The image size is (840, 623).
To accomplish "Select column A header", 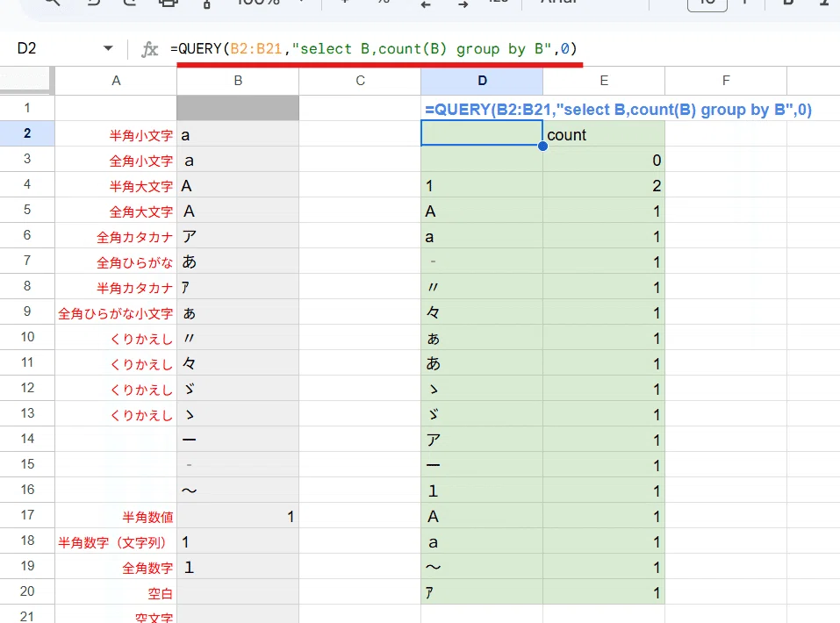I will click(116, 81).
